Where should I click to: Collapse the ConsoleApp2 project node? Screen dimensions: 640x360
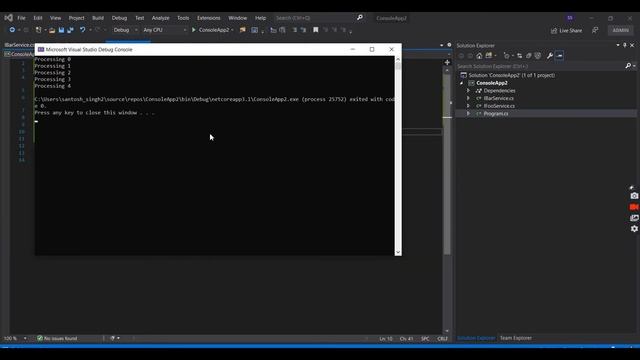point(462,83)
